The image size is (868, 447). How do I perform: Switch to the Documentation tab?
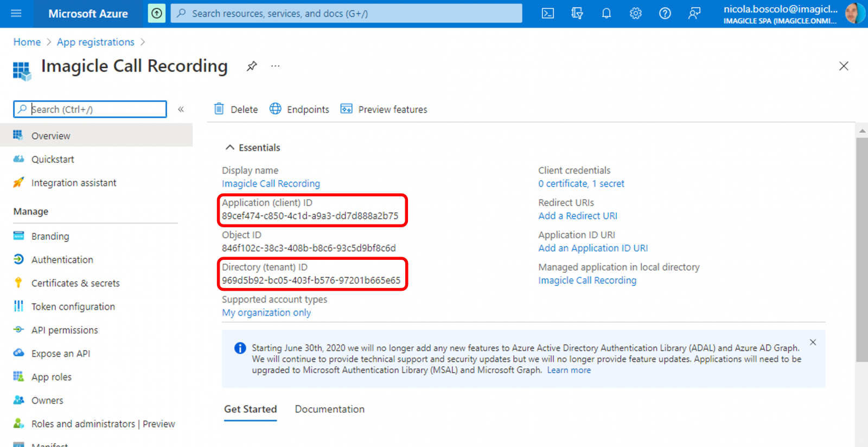[329, 409]
